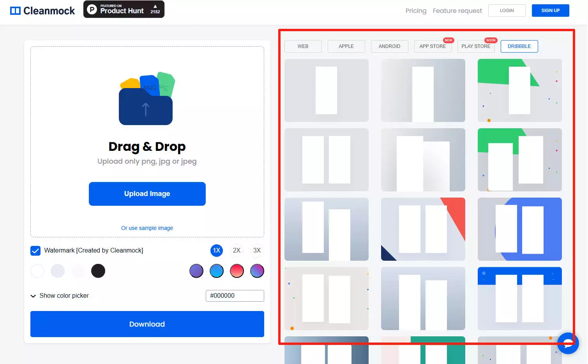Switch to the APPLE tab
This screenshot has width=588, height=364.
346,46
